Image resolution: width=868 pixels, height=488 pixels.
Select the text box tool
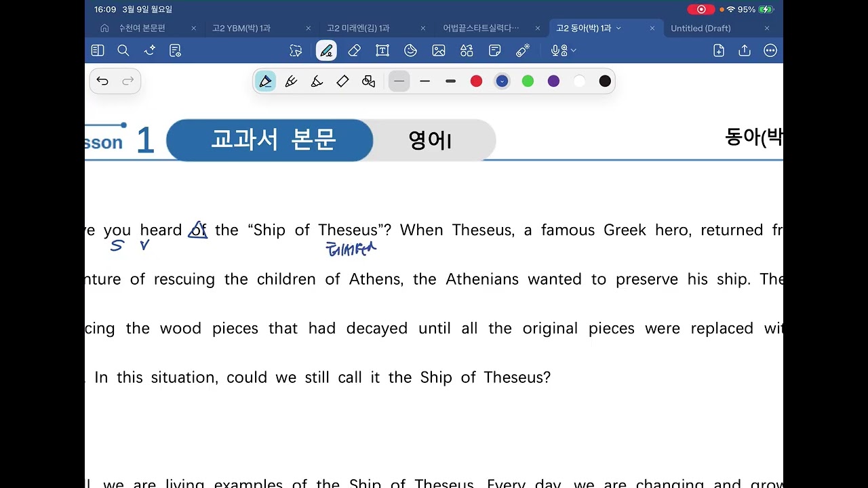click(382, 50)
